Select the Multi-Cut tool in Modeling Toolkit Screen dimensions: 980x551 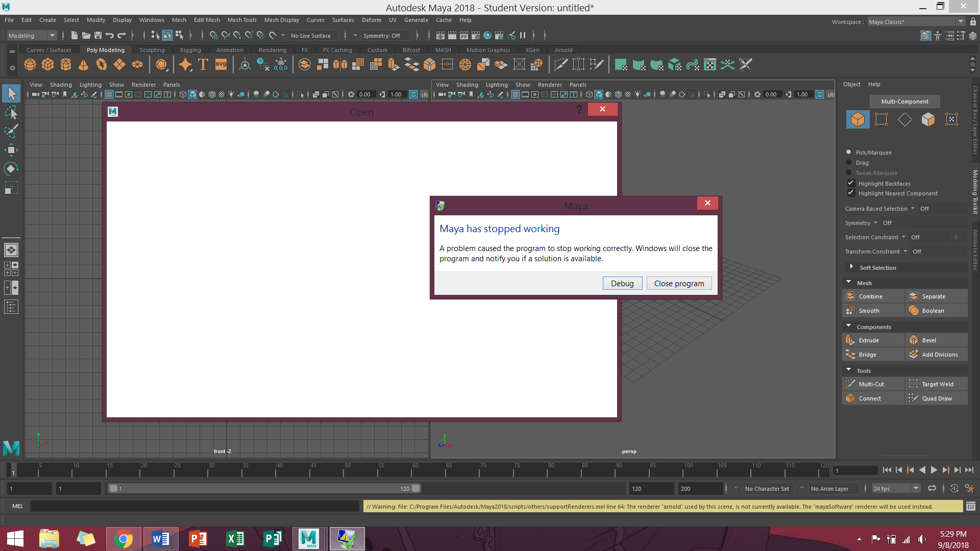873,384
